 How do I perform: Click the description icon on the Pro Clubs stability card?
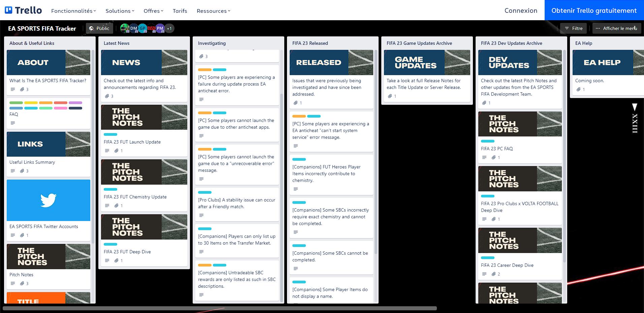click(x=201, y=216)
